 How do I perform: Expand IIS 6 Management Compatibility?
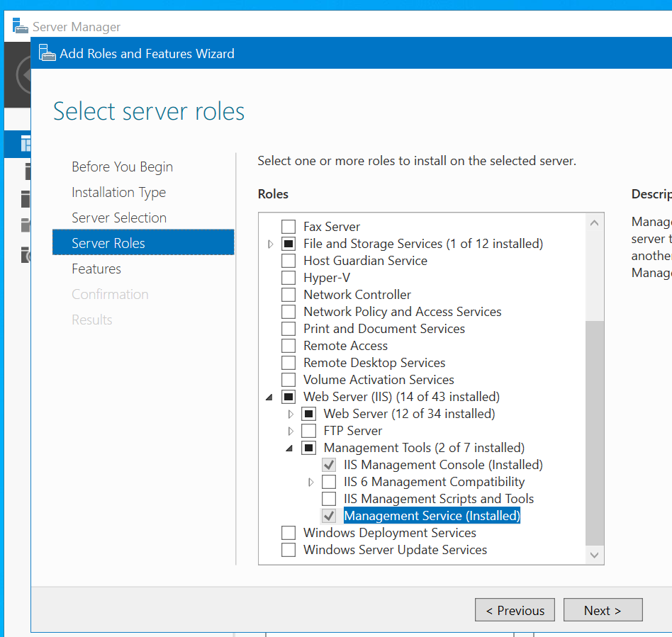click(310, 482)
